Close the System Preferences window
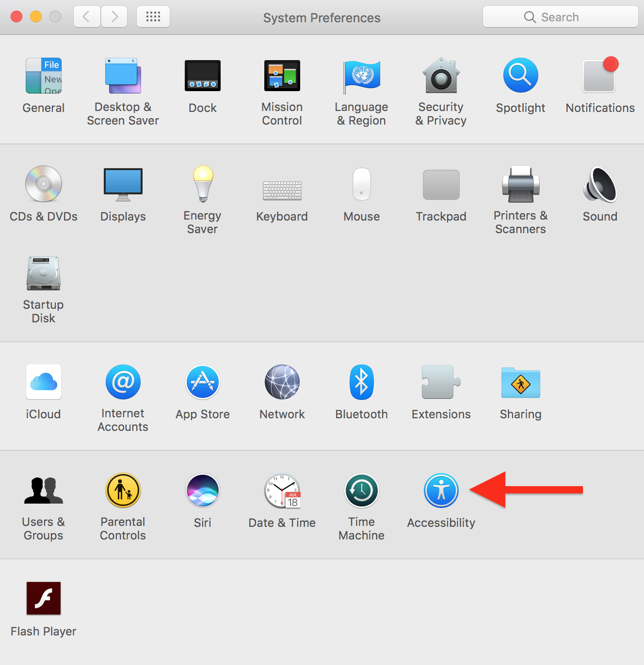 coord(16,17)
